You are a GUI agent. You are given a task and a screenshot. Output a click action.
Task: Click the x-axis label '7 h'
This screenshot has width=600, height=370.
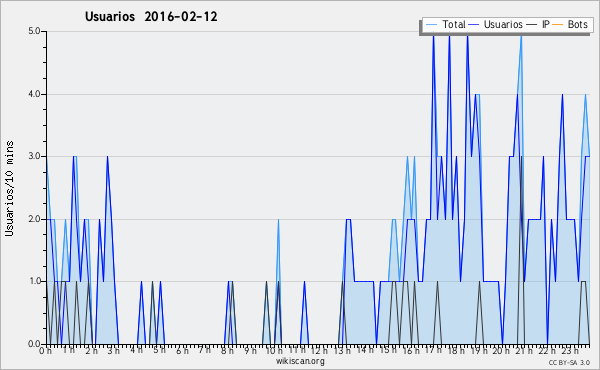point(204,350)
